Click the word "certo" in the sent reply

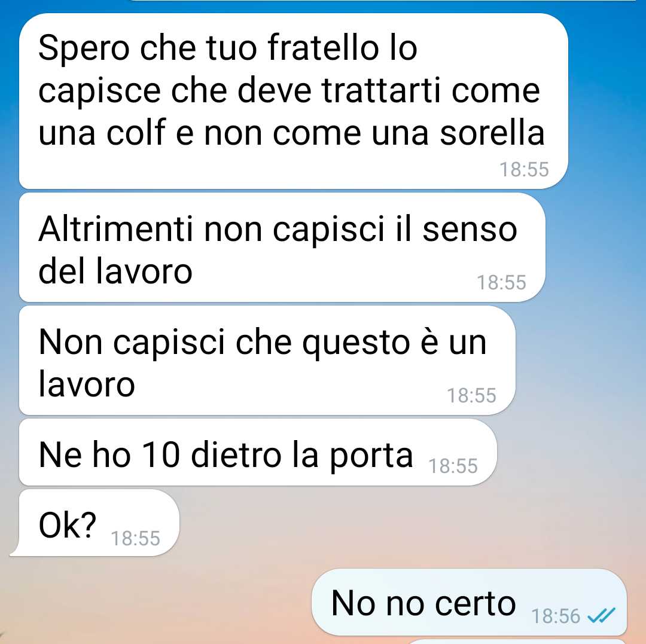click(x=475, y=603)
